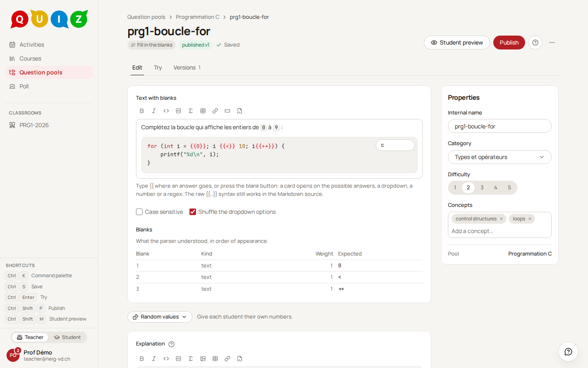Open Markdown source in Text with blanks toolbar
588x368 pixels.
click(x=240, y=111)
